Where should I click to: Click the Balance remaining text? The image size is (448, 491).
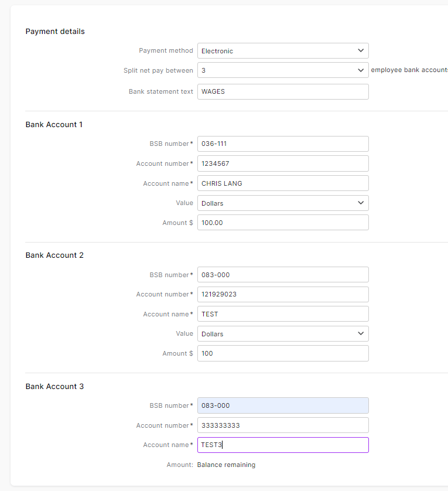click(x=226, y=465)
